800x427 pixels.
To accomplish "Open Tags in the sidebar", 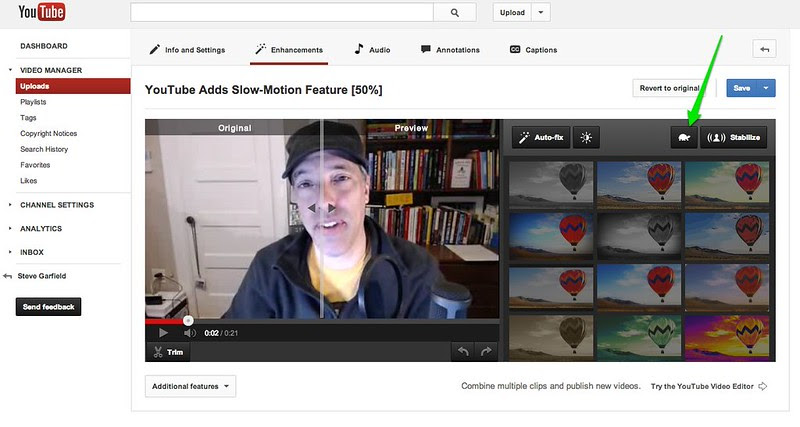I will (x=28, y=118).
